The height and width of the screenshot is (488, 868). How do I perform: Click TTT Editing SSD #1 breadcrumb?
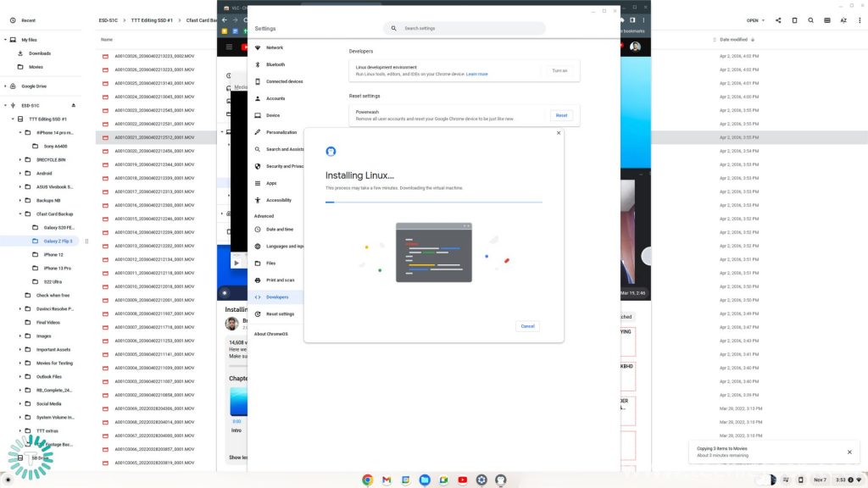[x=152, y=20]
